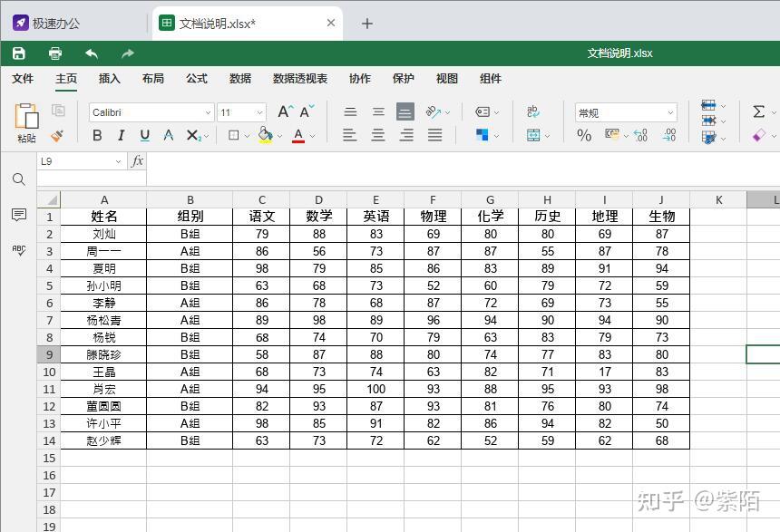Screen dimensions: 780x532
Task: Apply Percent style
Action: coord(584,135)
